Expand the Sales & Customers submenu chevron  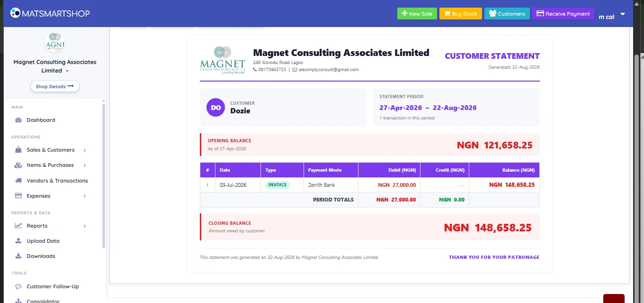85,150
